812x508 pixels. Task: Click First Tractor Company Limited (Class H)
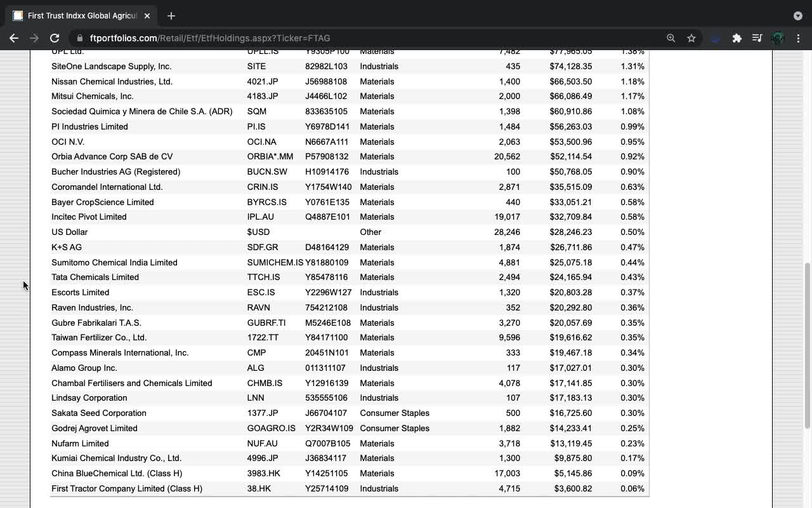click(127, 488)
